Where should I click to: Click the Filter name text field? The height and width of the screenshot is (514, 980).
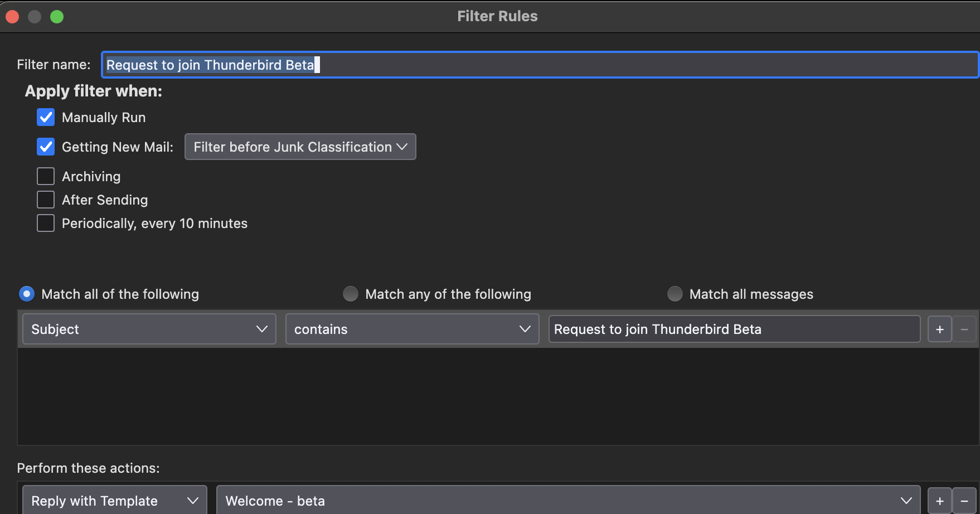(538, 65)
